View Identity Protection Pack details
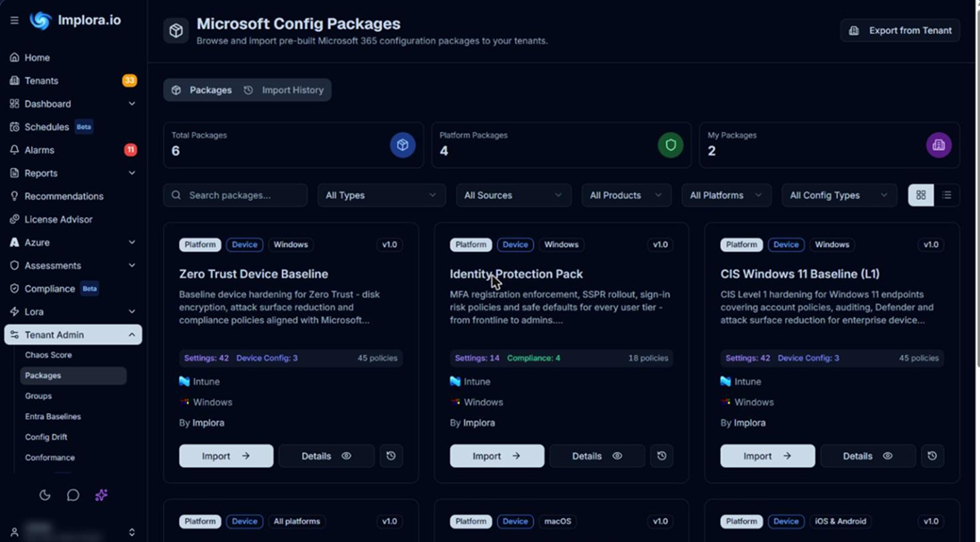 [597, 456]
